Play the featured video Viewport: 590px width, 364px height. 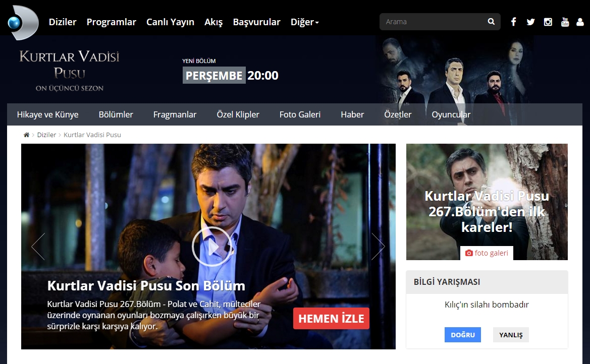212,247
